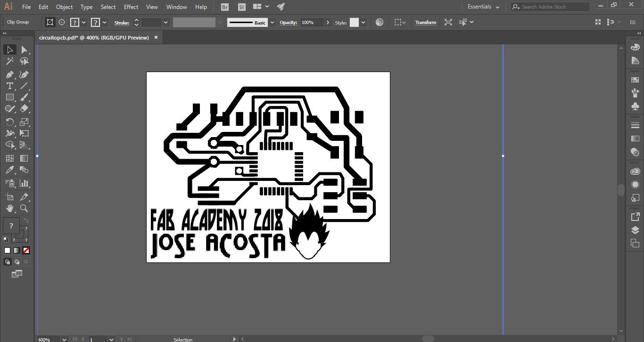
Task: Open the Layers panel icon
Action: (635, 230)
